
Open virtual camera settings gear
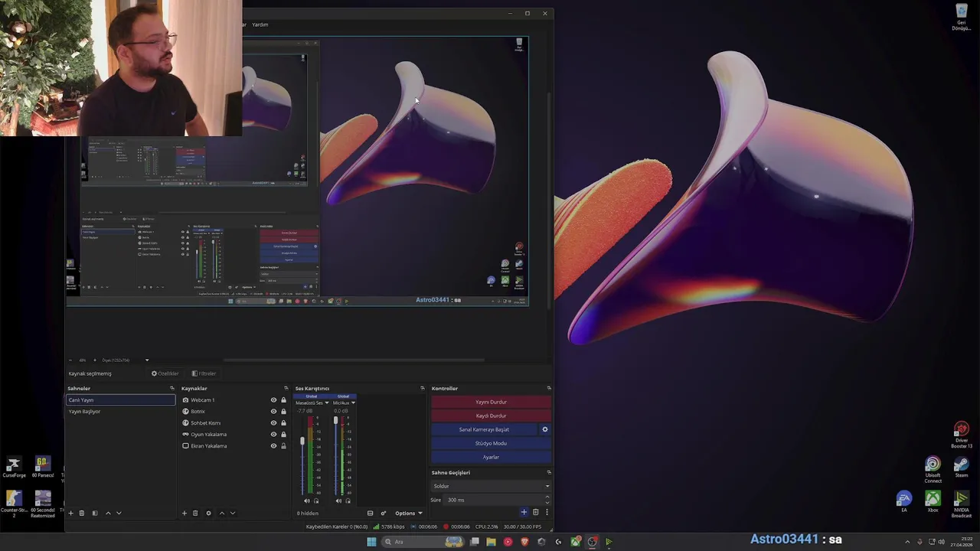click(545, 429)
